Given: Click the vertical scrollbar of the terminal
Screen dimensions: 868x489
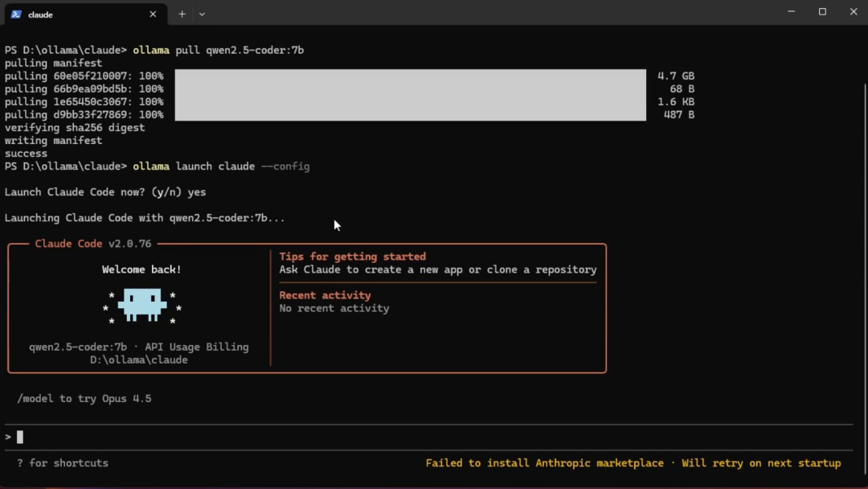Looking at the screenshot, I should coord(865,277).
